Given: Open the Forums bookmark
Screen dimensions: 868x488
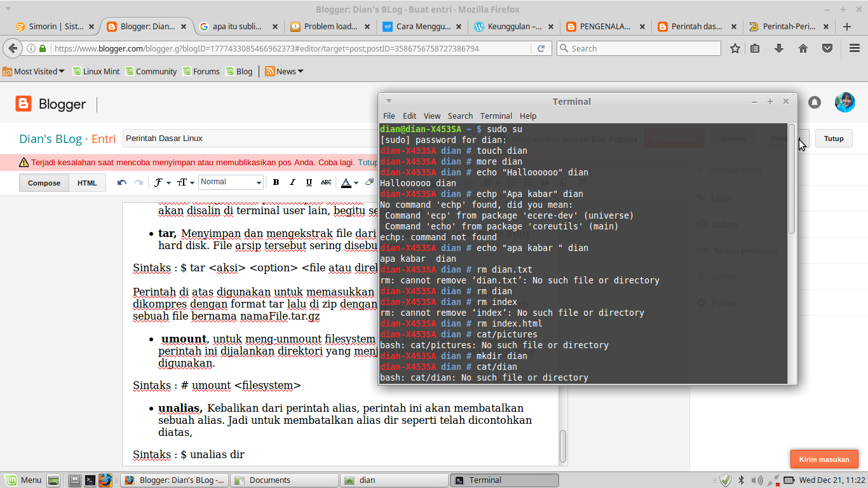Looking at the screenshot, I should [x=201, y=71].
